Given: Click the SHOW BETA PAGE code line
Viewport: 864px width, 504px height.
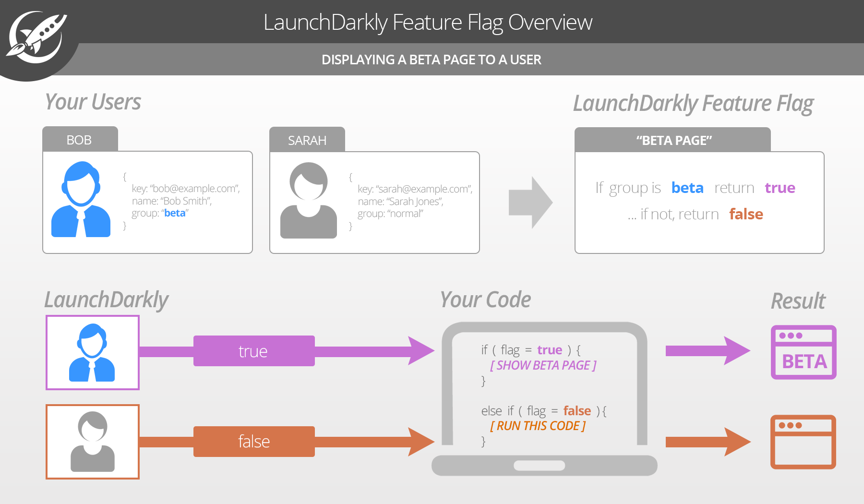Looking at the screenshot, I should click(x=543, y=365).
